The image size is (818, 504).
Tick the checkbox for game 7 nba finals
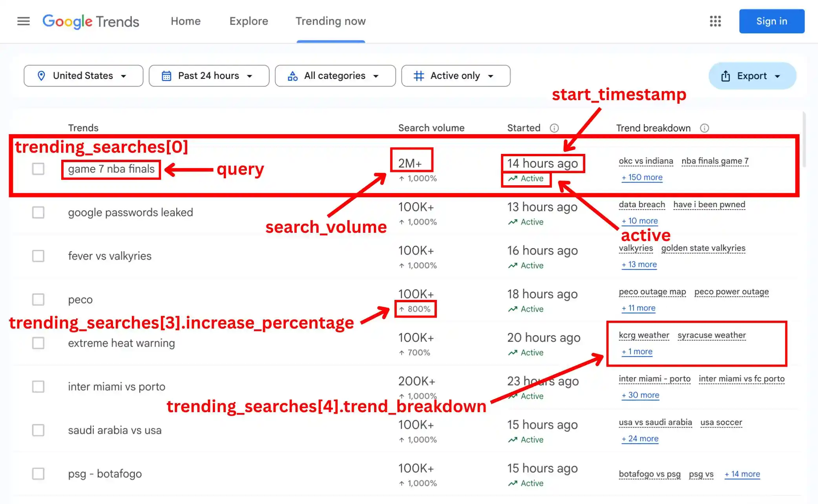coord(38,169)
